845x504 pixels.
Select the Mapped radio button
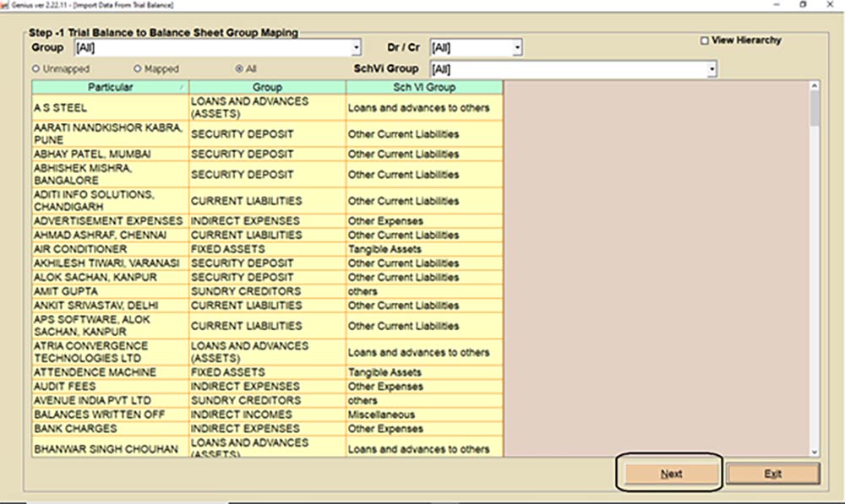point(138,69)
